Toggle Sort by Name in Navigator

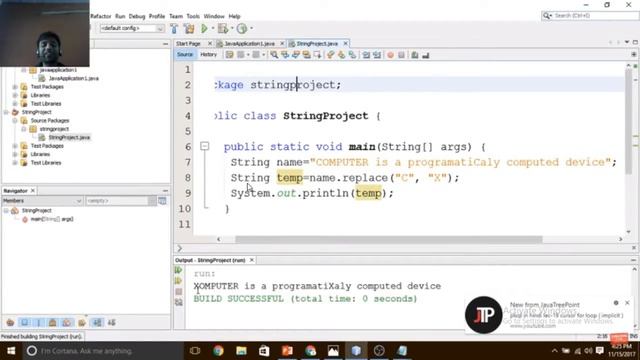97,323
